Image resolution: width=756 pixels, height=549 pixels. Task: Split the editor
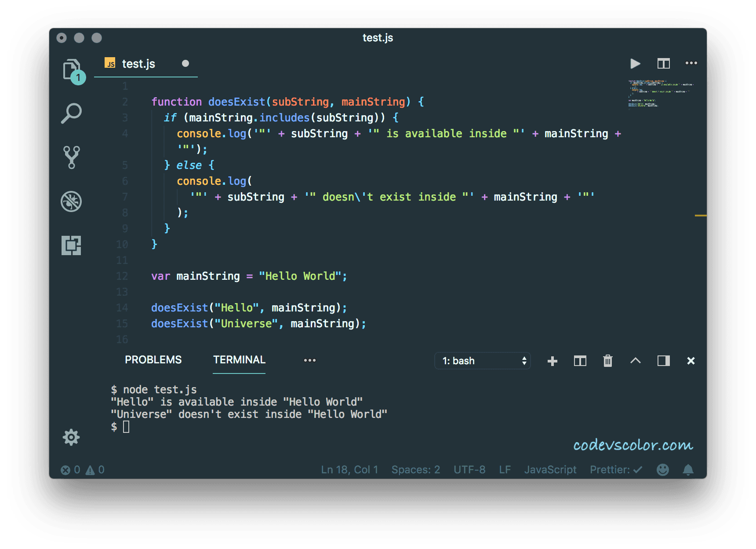coord(663,63)
